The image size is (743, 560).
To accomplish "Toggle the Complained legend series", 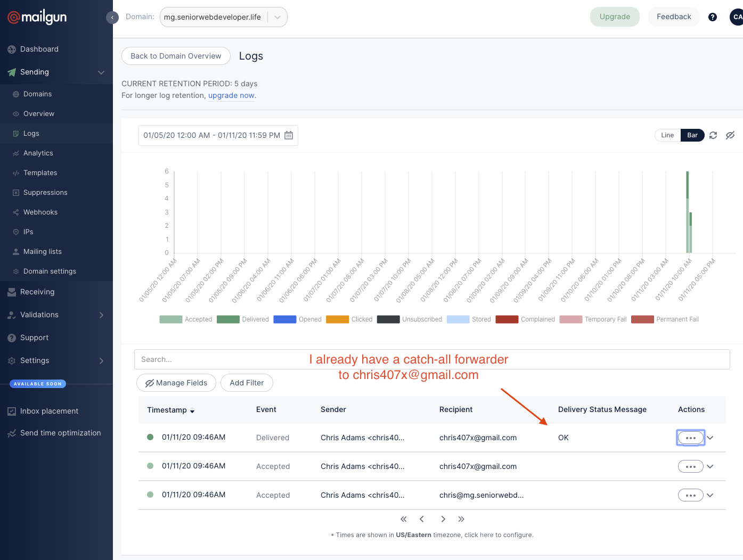I will [525, 319].
